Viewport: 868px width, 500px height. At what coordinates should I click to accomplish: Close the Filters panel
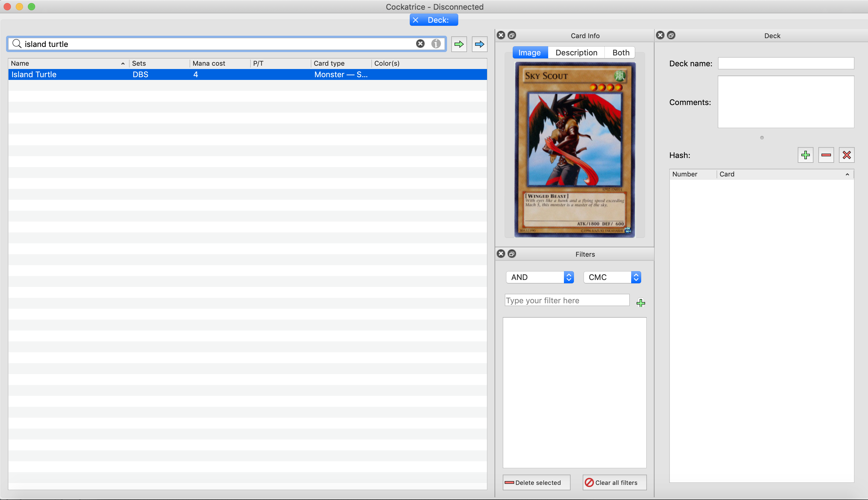point(501,254)
